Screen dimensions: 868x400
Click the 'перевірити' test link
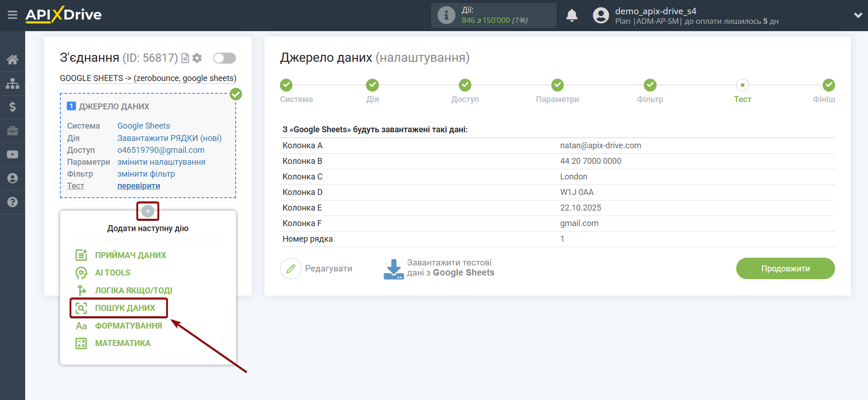tap(139, 186)
